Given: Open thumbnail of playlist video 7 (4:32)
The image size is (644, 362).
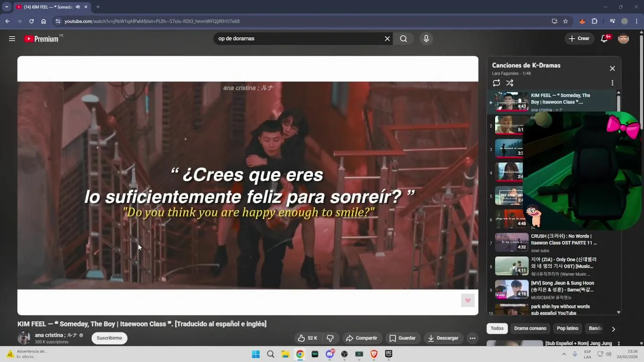Looking at the screenshot, I should (x=512, y=242).
